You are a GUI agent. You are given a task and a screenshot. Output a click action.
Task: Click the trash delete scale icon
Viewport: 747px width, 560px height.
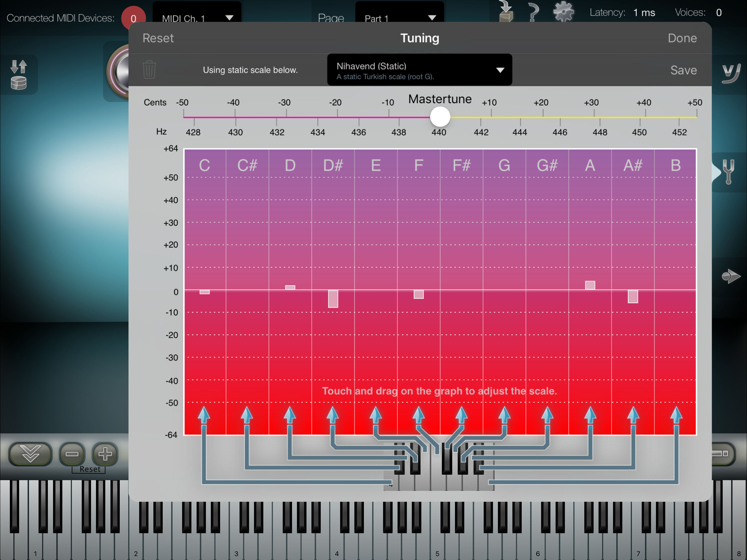pos(149,70)
